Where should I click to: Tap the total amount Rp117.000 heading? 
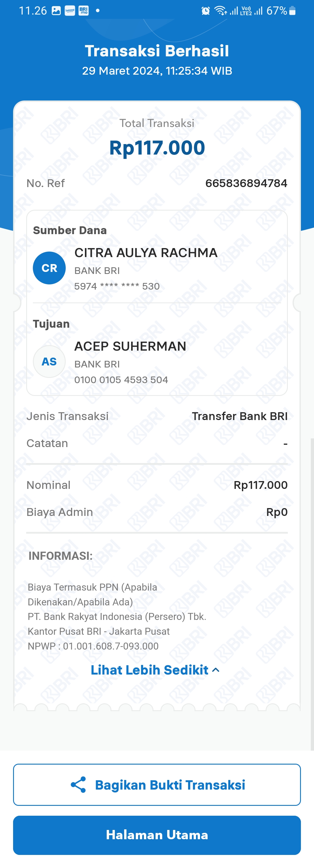point(157,148)
